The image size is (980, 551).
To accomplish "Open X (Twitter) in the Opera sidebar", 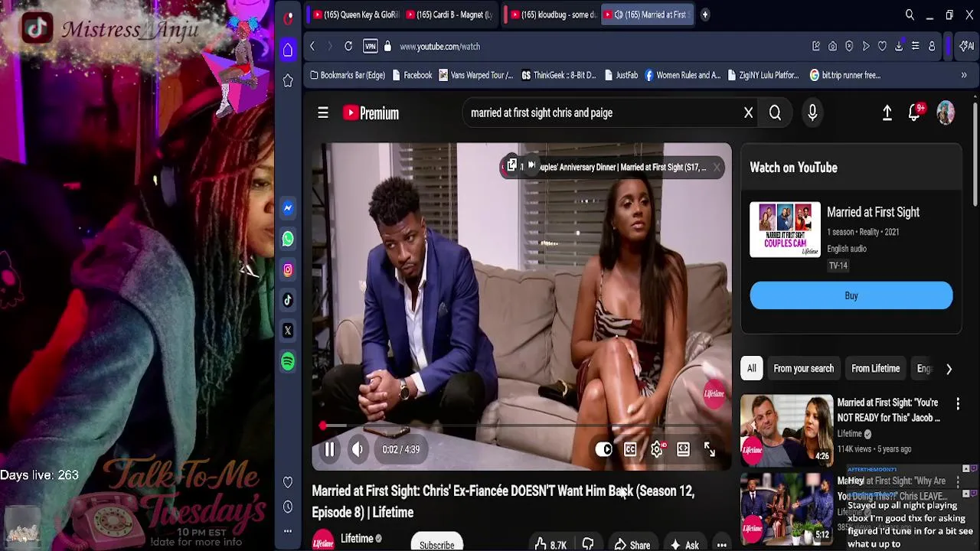I will point(288,331).
